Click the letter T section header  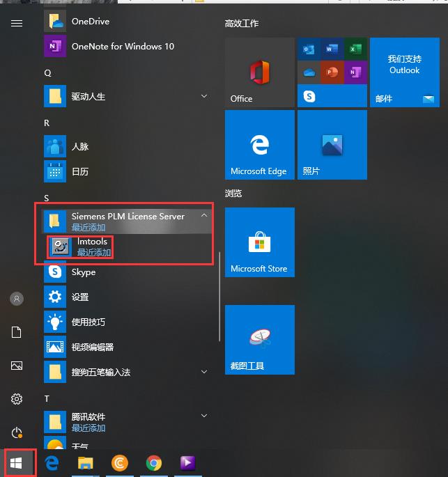[x=47, y=398]
